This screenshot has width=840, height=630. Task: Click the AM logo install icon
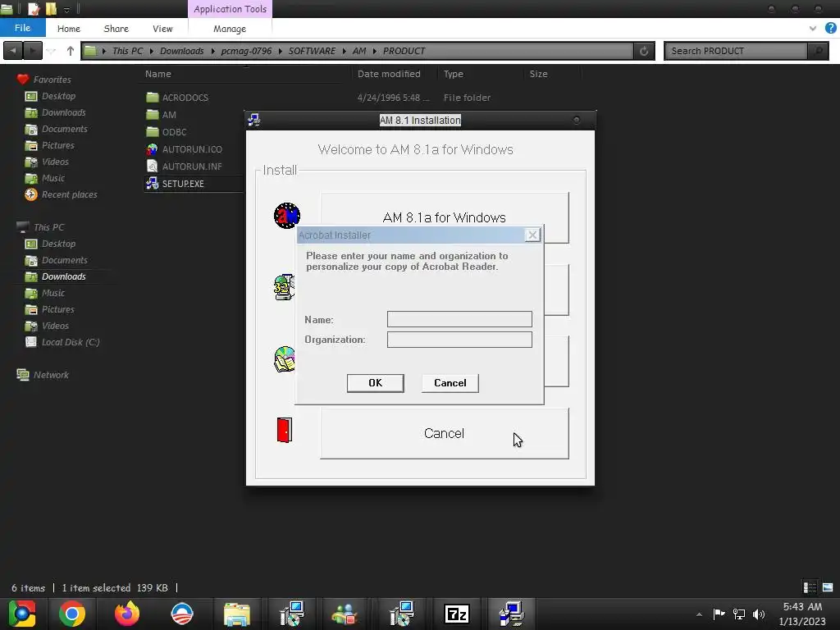(286, 216)
